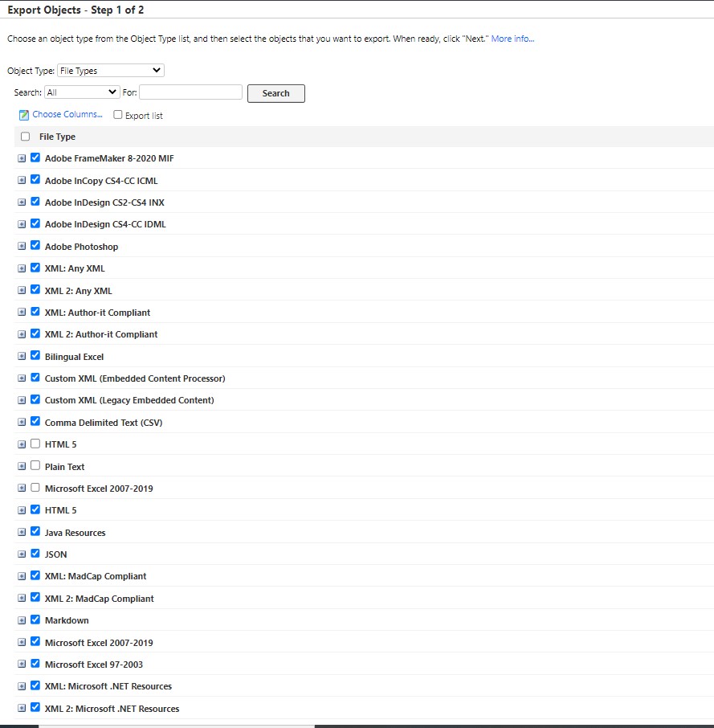Uncheck Adobe InDesign CS4-CC IDML
Screen dimensions: 714x728
35,223
